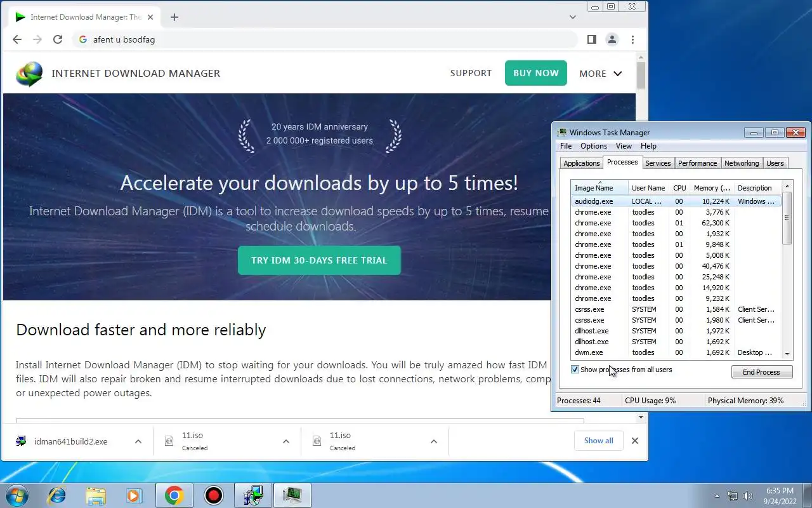Click the IDM globe logo
The width and height of the screenshot is (812, 508).
coord(29,74)
